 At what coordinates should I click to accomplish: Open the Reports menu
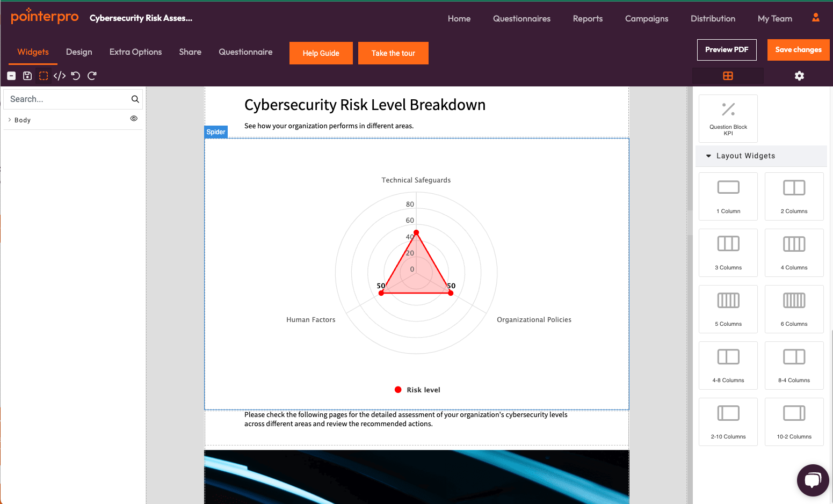click(588, 18)
